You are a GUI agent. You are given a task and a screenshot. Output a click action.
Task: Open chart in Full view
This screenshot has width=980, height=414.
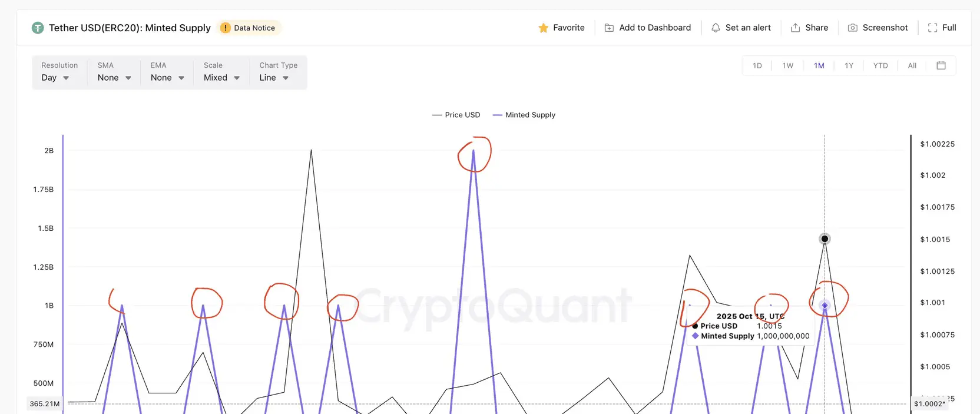tap(942, 28)
